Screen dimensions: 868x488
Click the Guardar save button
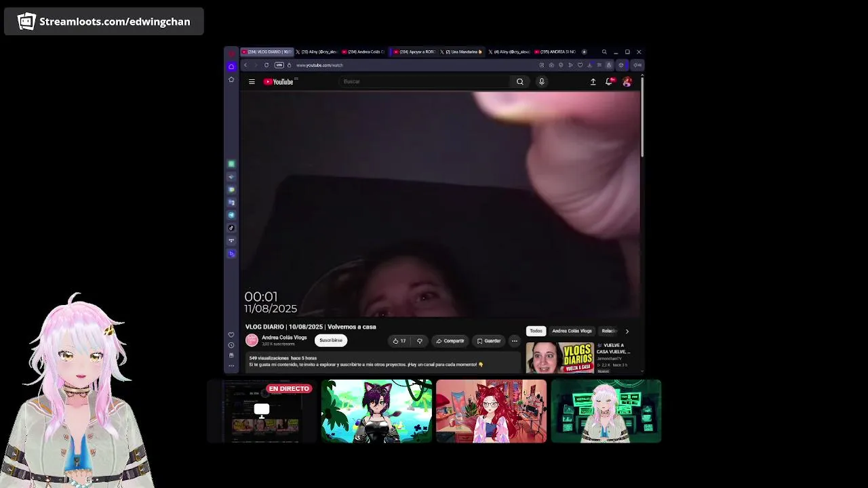tap(488, 341)
